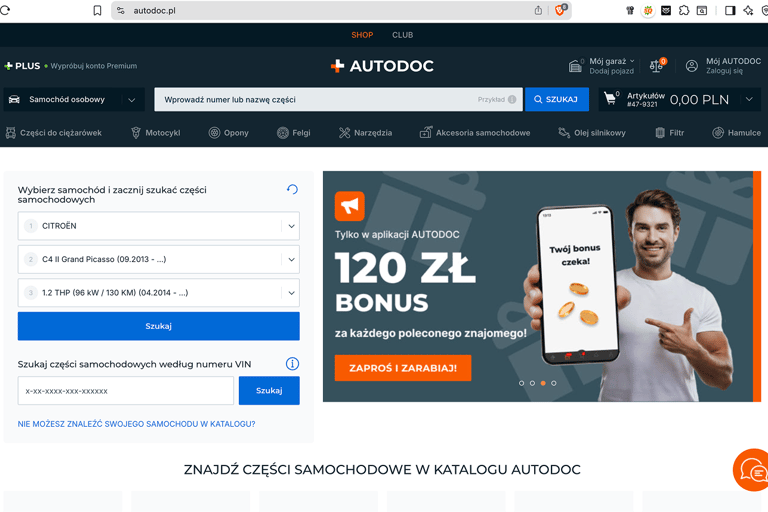Switch to the CLUB tab
Screen dimensions: 768x512
point(403,35)
